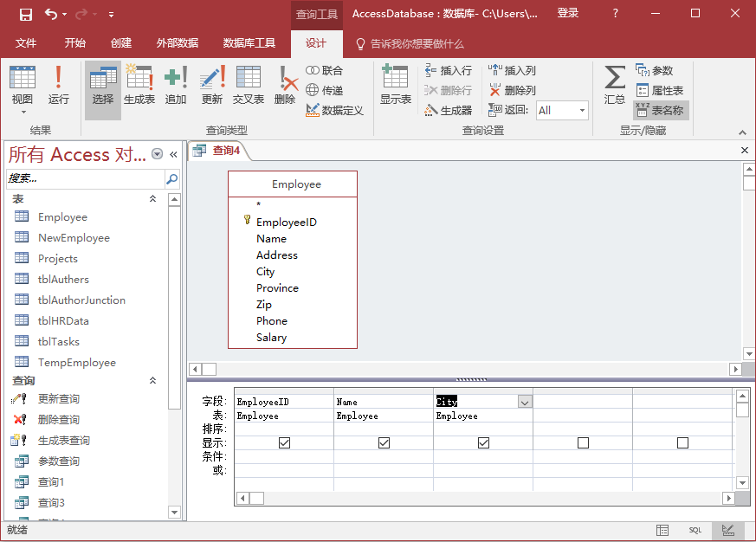Screen dimensions: 756x542
Task: Click the 删除 (Delete) query type icon
Action: (x=285, y=86)
